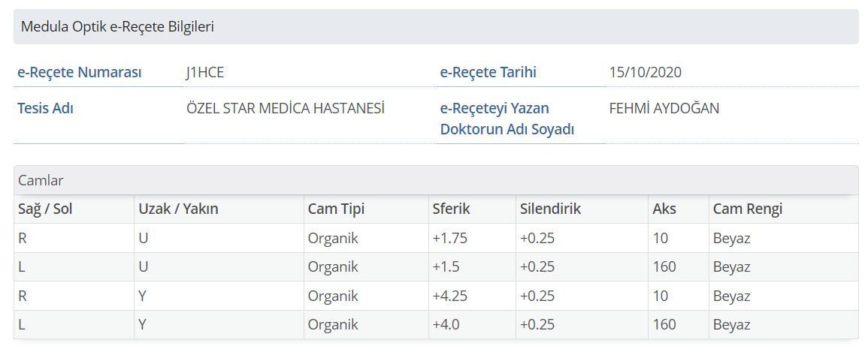Select the Aks column header

click(664, 209)
